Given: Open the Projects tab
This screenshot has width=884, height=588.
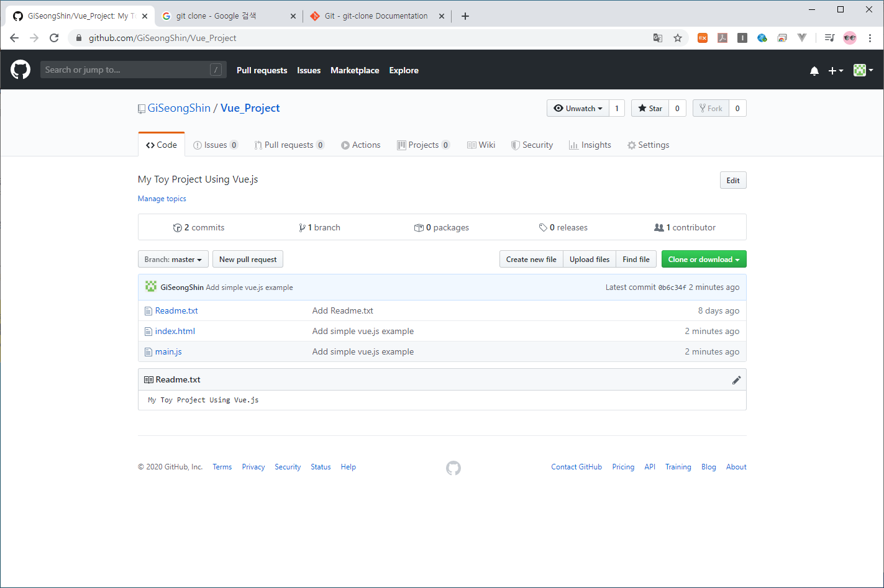Looking at the screenshot, I should pyautogui.click(x=424, y=145).
